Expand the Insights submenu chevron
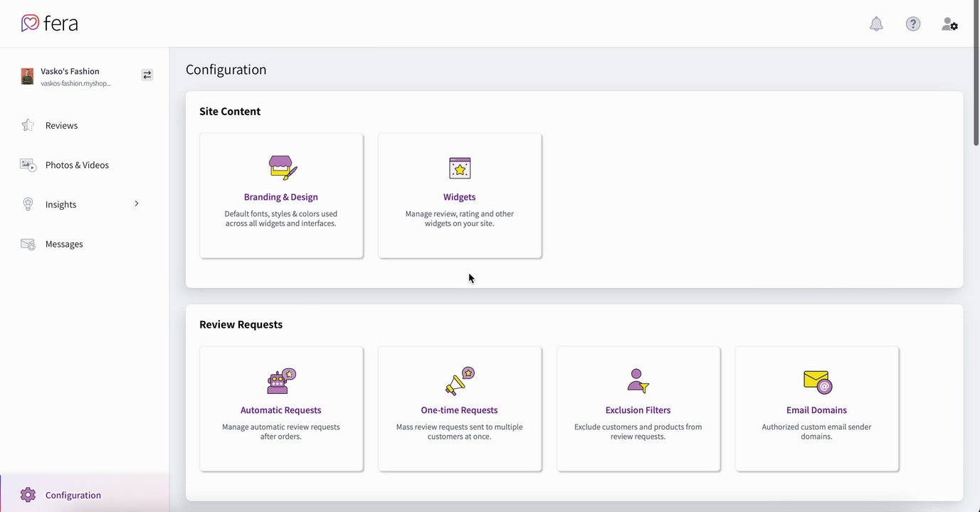Screen dimensions: 980x512 137,204
